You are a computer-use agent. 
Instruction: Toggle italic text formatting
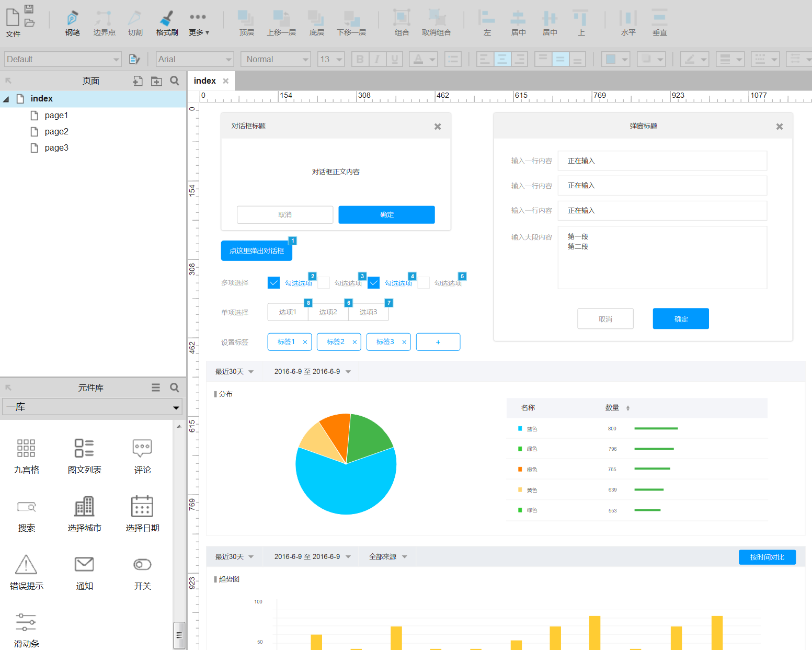377,59
